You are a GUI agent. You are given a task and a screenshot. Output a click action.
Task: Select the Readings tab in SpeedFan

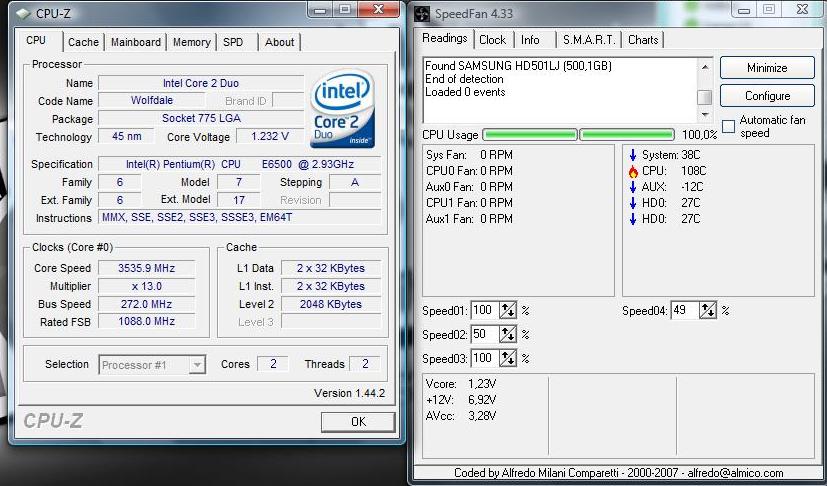point(445,38)
